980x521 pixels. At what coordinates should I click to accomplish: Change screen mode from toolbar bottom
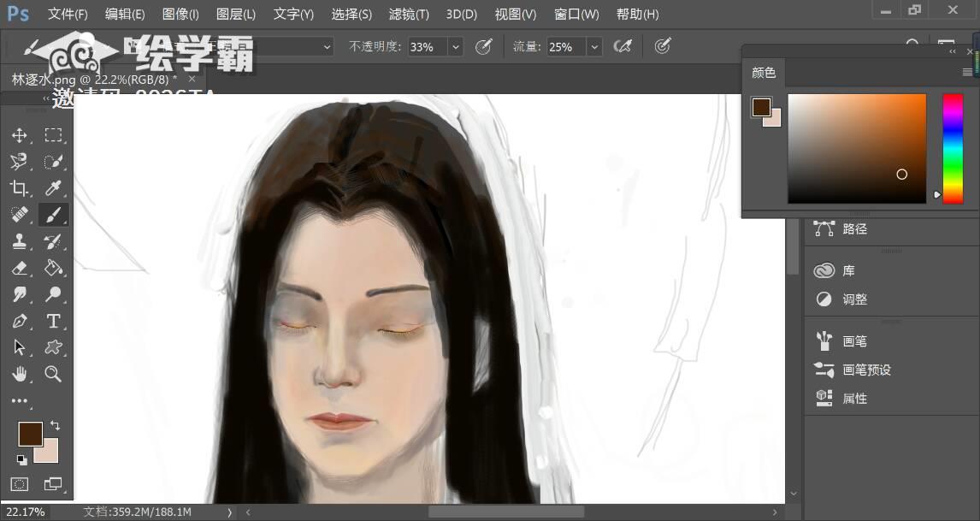point(53,484)
